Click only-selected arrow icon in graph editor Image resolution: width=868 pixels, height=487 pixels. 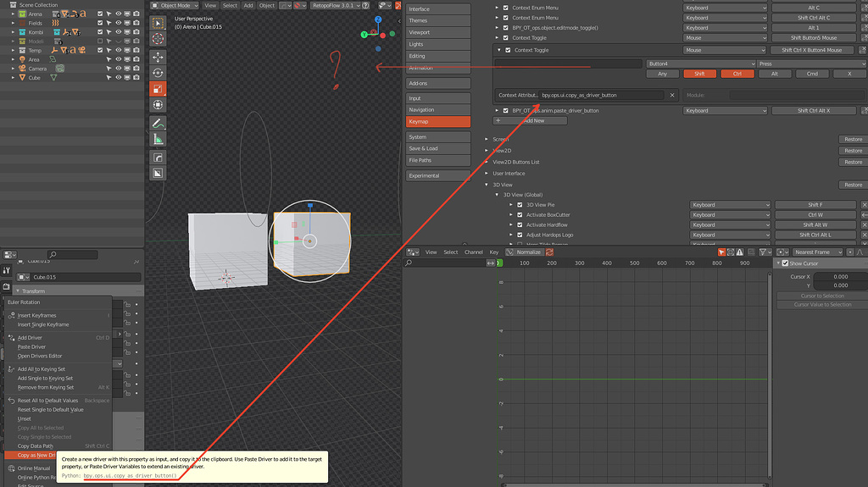(x=721, y=252)
